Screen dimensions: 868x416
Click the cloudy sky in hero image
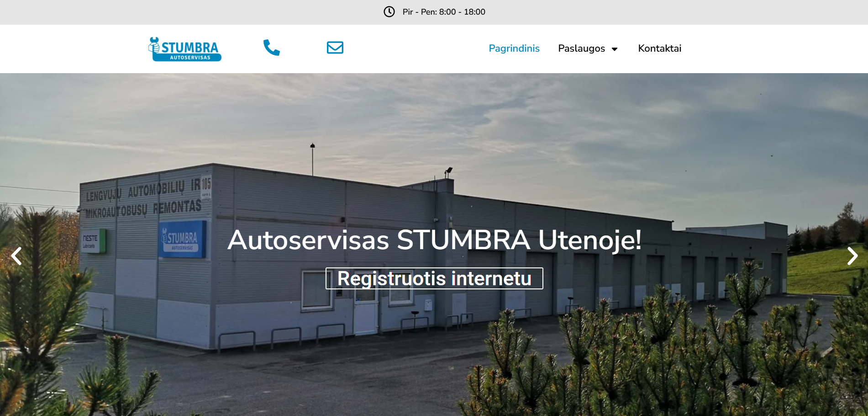tap(434, 119)
